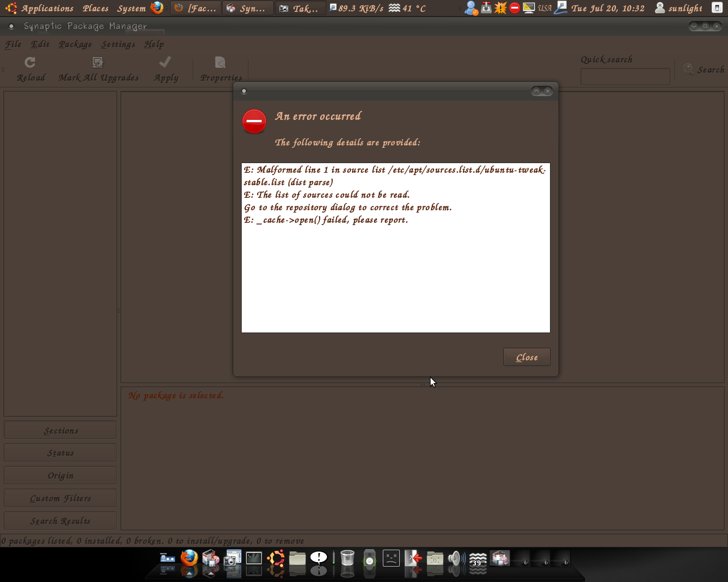The width and height of the screenshot is (728, 582).
Task: Switch to the Tak... screenshot taskbar window
Action: tap(300, 8)
